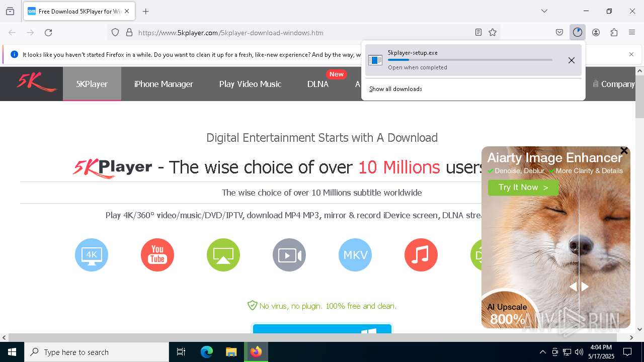Close the Aiarty Image Enhancer ad

[624, 151]
